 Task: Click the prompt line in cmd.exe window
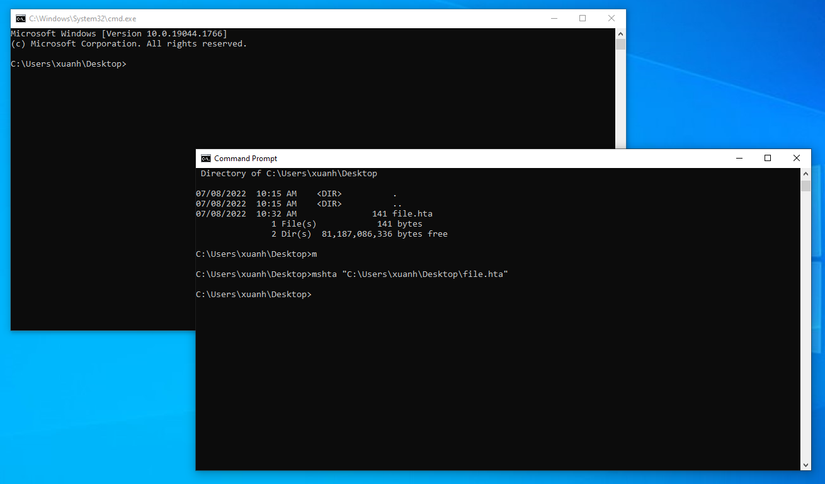click(x=69, y=64)
